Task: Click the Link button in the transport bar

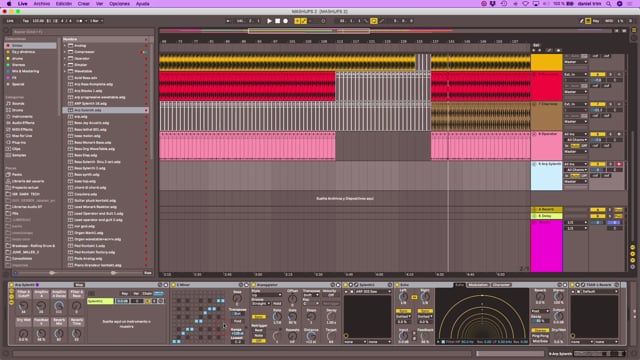Action: 10,21
